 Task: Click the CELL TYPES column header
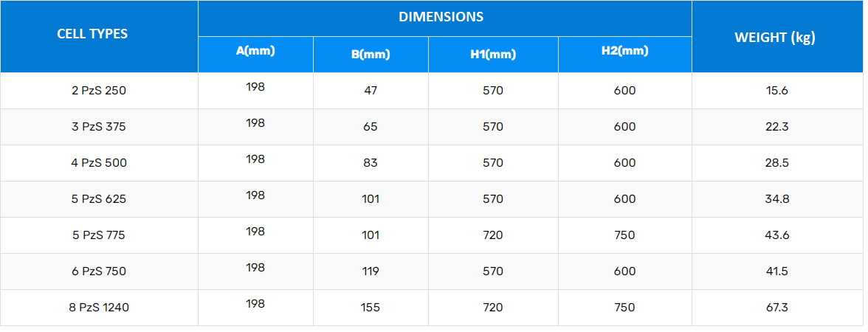point(92,34)
